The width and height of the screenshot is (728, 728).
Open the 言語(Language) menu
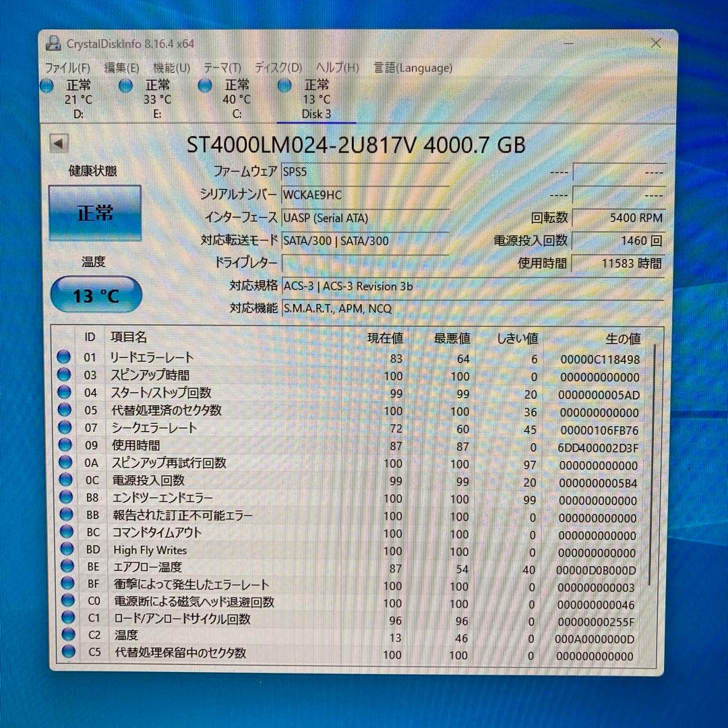click(x=413, y=68)
